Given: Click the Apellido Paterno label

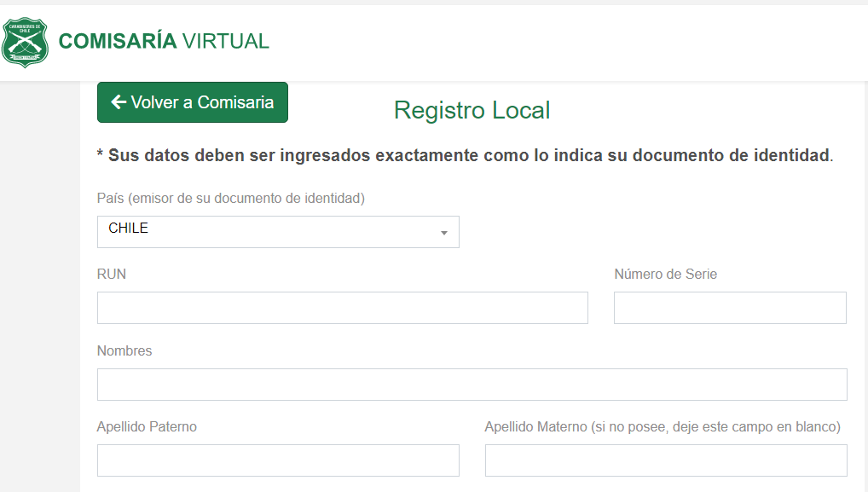Looking at the screenshot, I should pyautogui.click(x=147, y=426).
